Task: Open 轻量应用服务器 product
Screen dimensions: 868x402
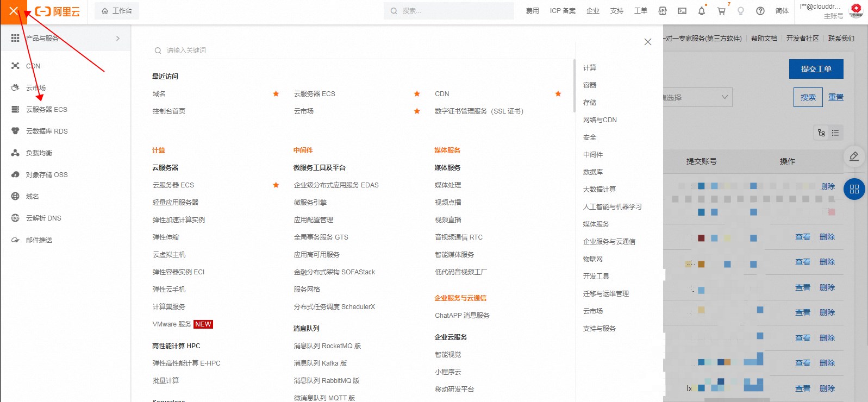Action: [176, 202]
